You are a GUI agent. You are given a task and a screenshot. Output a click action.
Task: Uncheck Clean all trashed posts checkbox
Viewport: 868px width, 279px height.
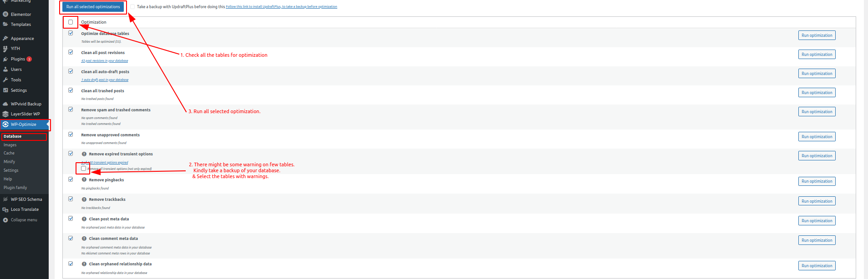tap(71, 90)
